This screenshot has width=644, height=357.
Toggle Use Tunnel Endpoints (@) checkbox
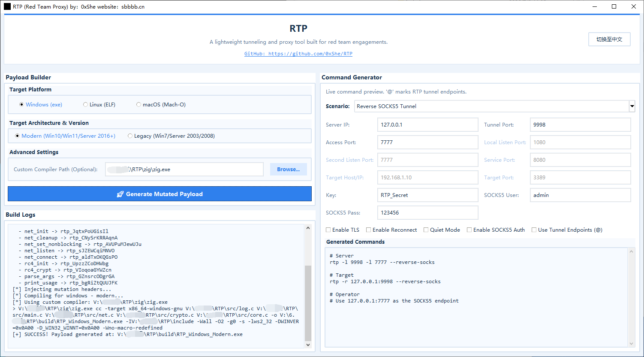567,230
